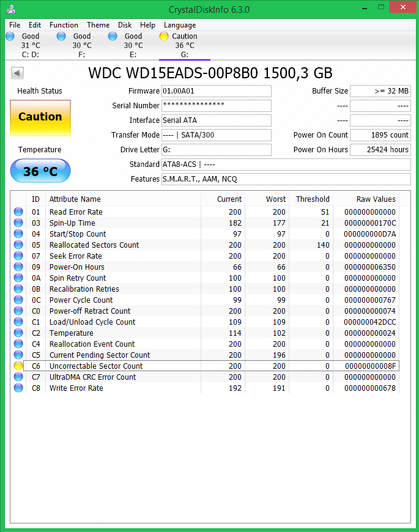
Task: Click raw value 00000000008F
Action: tap(371, 366)
